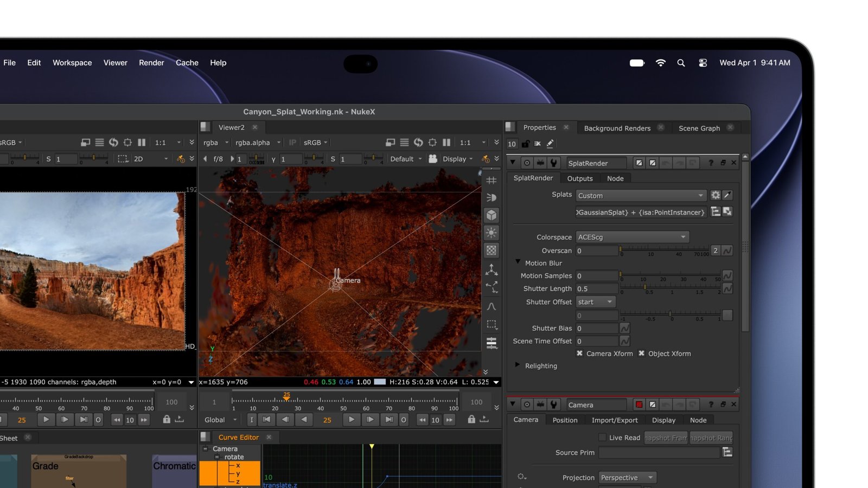Play forward in Viewer2 timeline
Viewport: 868px width, 488px height.
click(x=352, y=419)
